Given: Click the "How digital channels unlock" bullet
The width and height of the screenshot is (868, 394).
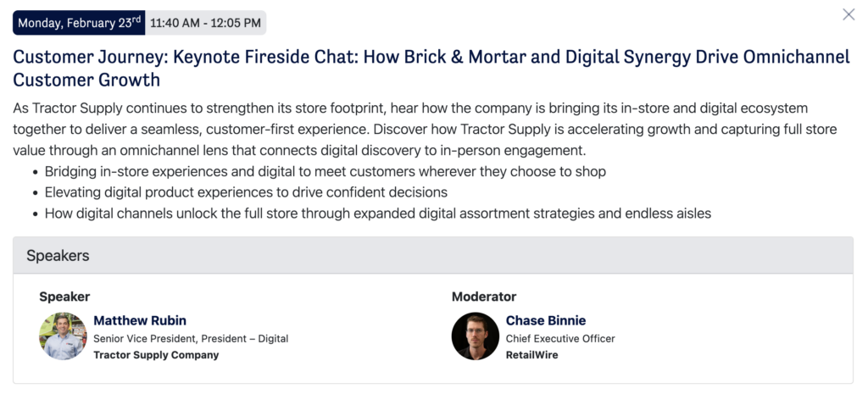Looking at the screenshot, I should click(x=377, y=214).
